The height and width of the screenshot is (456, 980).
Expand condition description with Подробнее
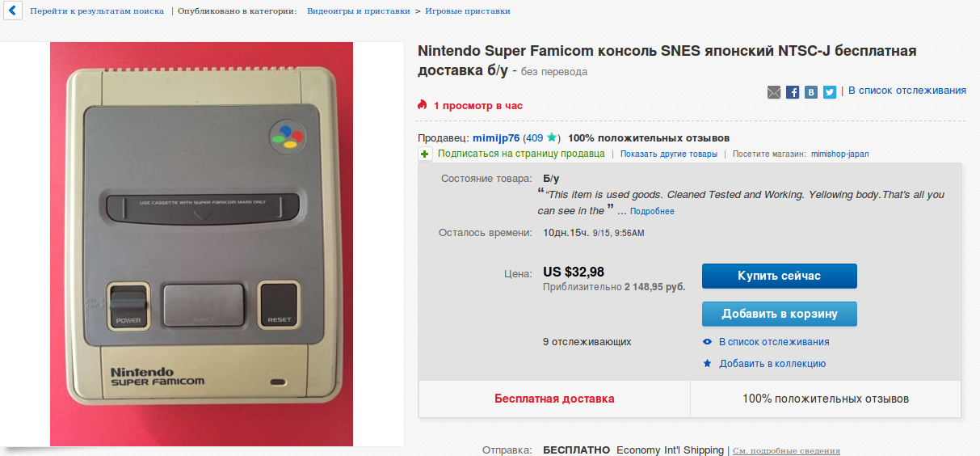tap(652, 212)
